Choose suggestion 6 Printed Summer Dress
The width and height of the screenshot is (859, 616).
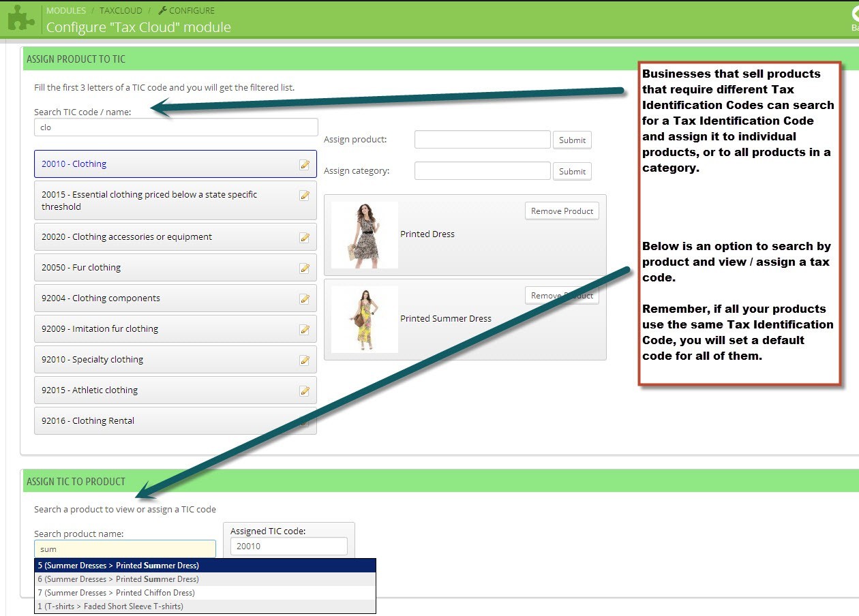click(205, 579)
